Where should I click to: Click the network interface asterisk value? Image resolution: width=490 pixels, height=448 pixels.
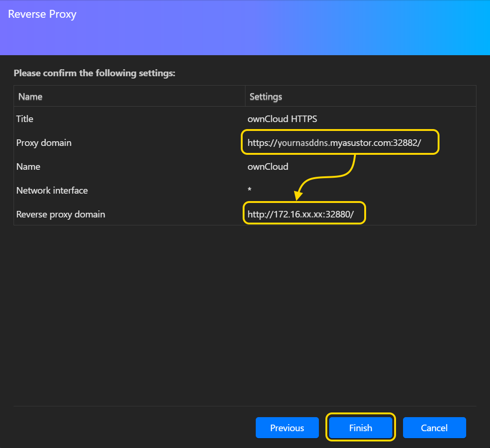click(249, 189)
